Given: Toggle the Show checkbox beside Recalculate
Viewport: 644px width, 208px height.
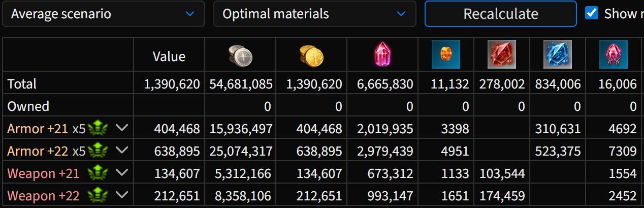Looking at the screenshot, I should (592, 13).
